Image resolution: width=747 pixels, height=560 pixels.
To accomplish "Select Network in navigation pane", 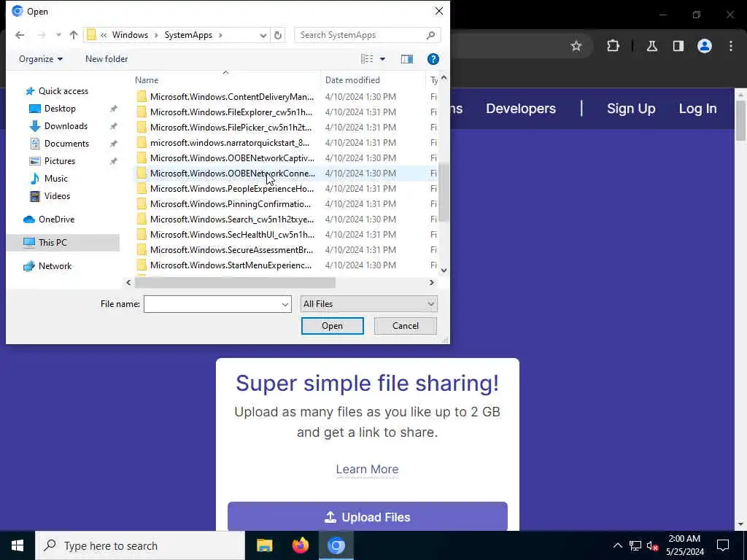I will (x=55, y=266).
